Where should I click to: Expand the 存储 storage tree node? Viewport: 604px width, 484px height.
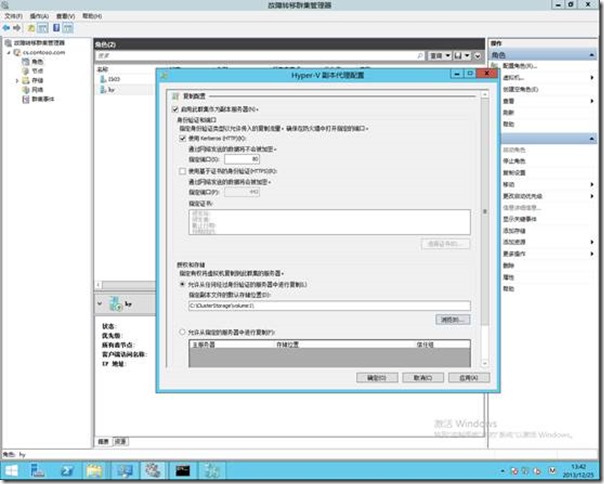[17, 81]
